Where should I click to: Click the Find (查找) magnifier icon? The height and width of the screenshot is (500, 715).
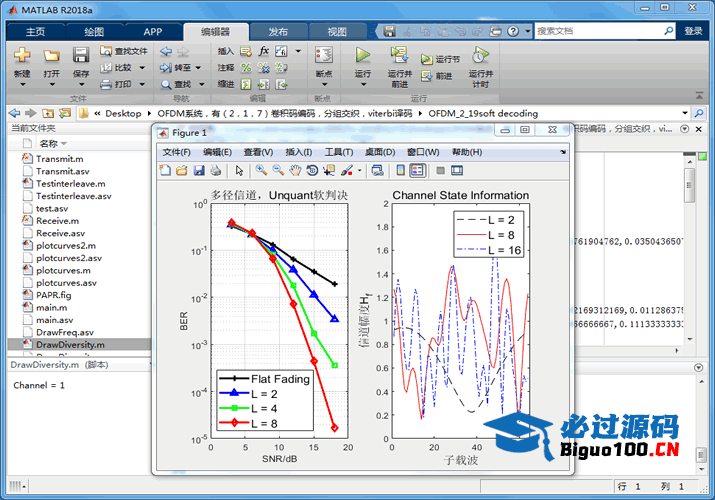[166, 84]
